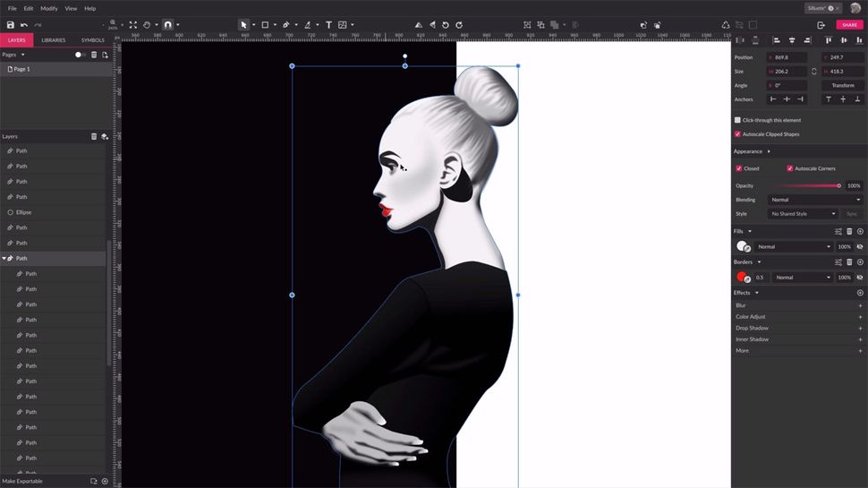Open the fill blend mode Normal dropdown
Image resolution: width=868 pixels, height=488 pixels.
click(x=793, y=246)
